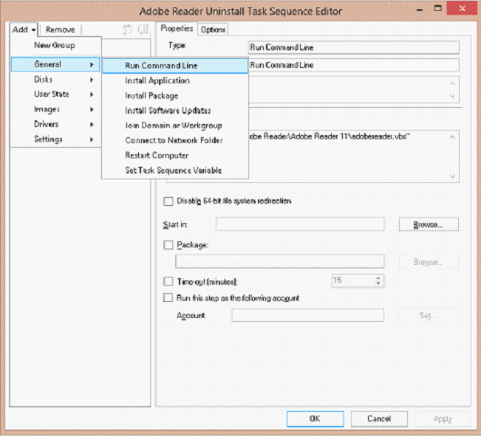
Task: Click the Type field
Action: click(x=353, y=47)
